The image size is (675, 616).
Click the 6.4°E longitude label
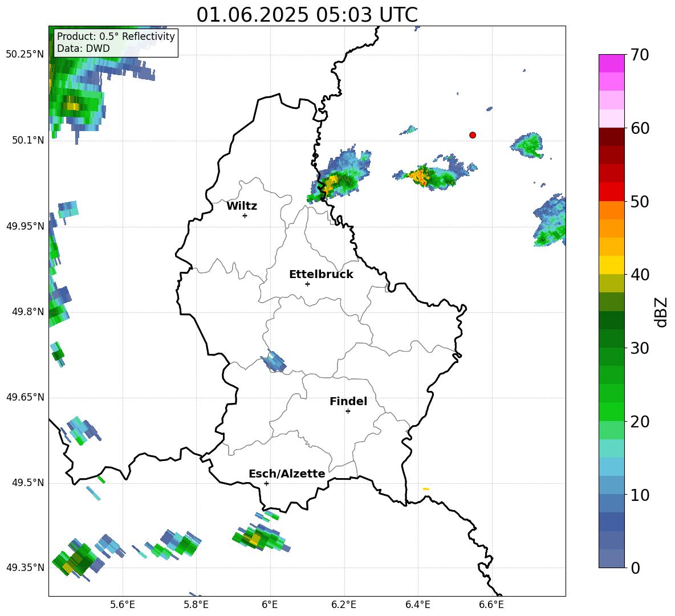[x=418, y=605]
